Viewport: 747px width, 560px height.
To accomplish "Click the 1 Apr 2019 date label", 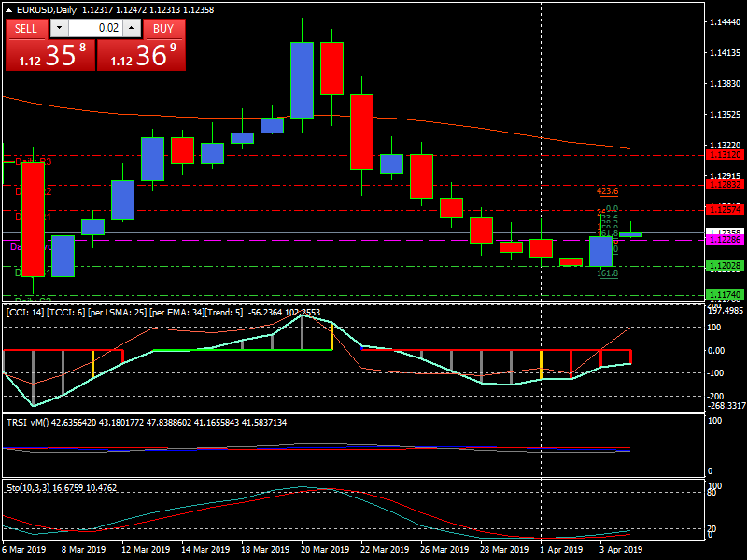I will coord(561,550).
